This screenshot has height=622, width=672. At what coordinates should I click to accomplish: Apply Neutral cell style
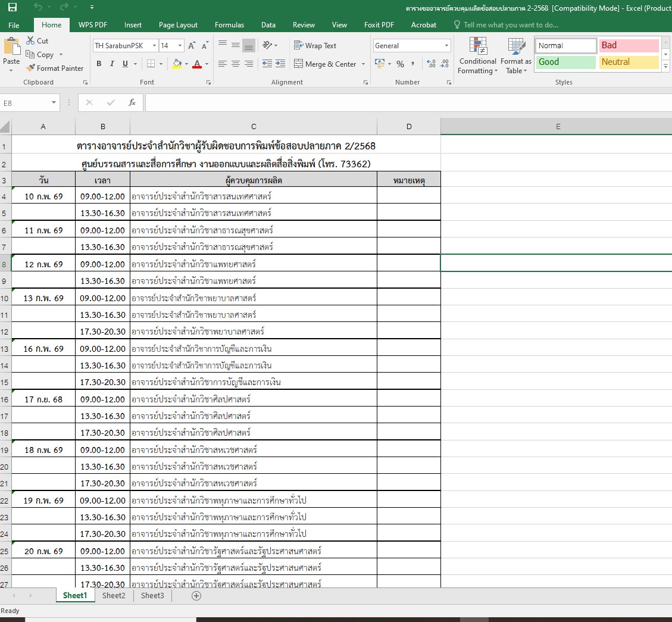[629, 62]
